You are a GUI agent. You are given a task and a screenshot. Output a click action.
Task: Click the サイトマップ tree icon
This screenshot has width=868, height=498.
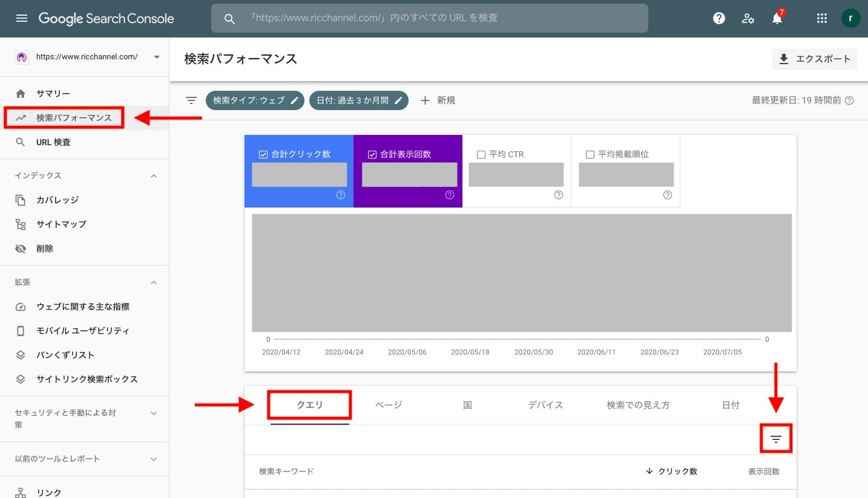click(x=21, y=224)
